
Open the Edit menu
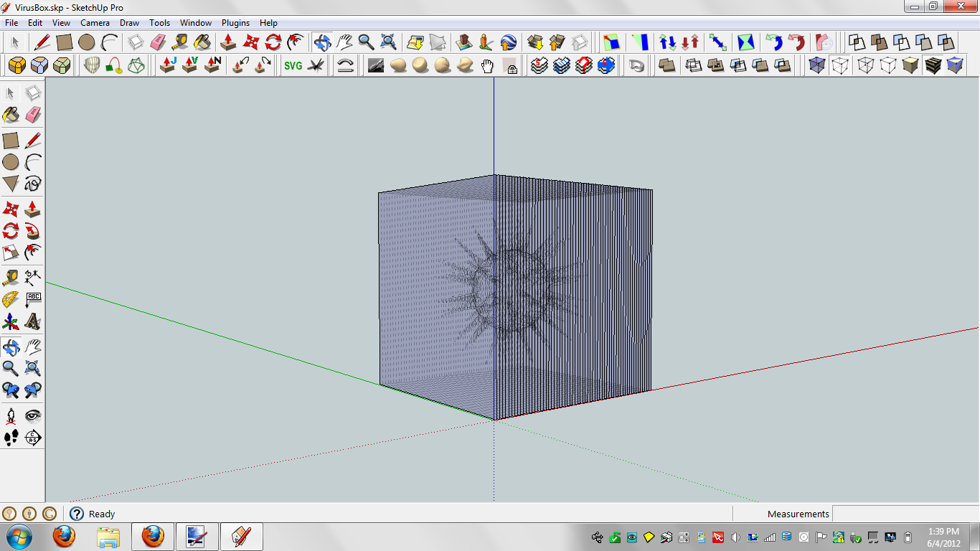(x=34, y=23)
